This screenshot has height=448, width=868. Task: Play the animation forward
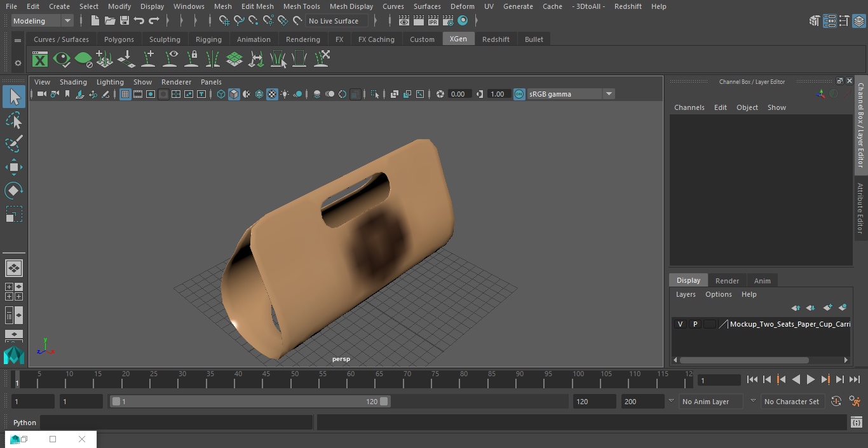coord(810,379)
